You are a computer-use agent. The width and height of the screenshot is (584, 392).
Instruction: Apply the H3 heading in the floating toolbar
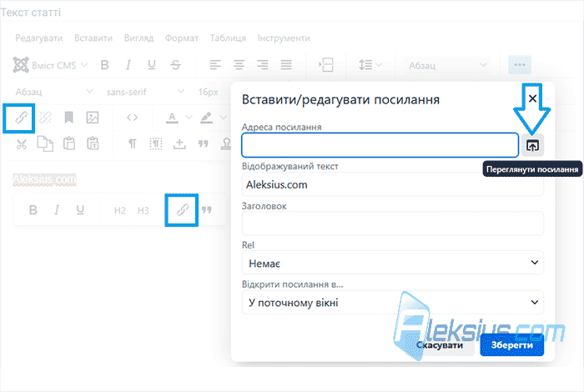[x=143, y=210]
